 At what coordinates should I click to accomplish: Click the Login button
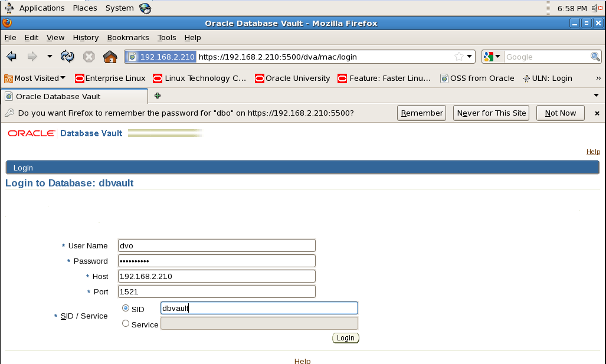click(346, 338)
